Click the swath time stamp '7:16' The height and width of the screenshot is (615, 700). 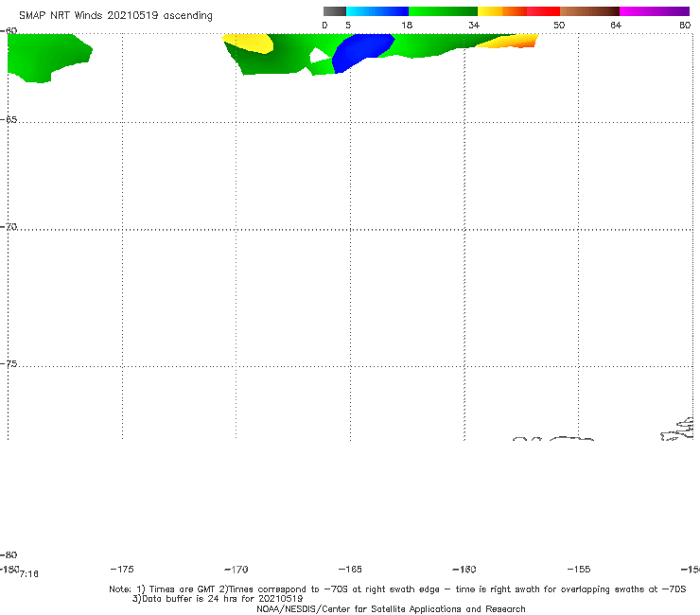point(28,574)
